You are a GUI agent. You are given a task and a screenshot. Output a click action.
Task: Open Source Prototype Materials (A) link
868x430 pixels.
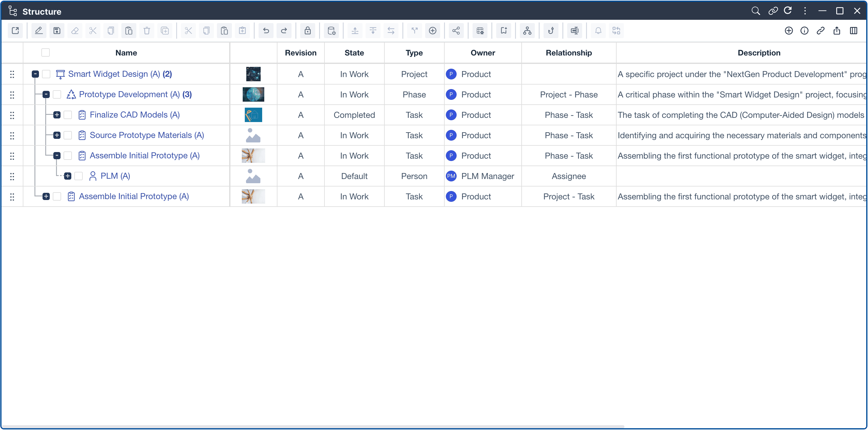point(147,135)
